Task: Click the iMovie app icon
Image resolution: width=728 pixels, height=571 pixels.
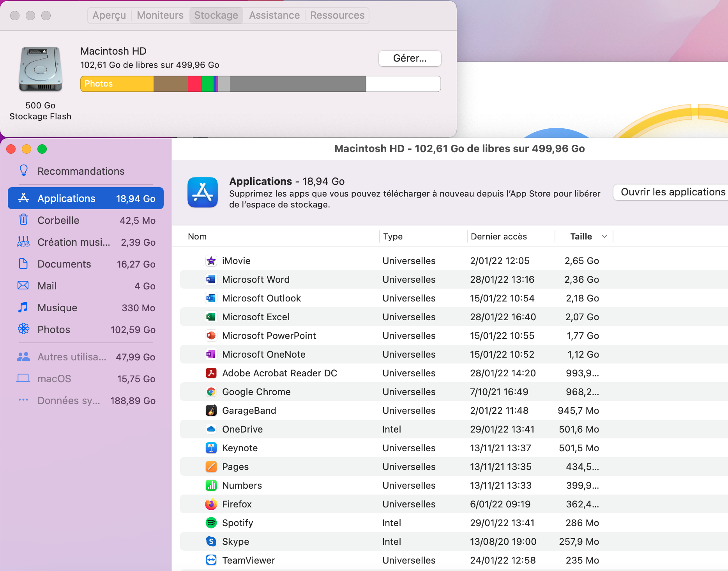Action: pyautogui.click(x=211, y=261)
